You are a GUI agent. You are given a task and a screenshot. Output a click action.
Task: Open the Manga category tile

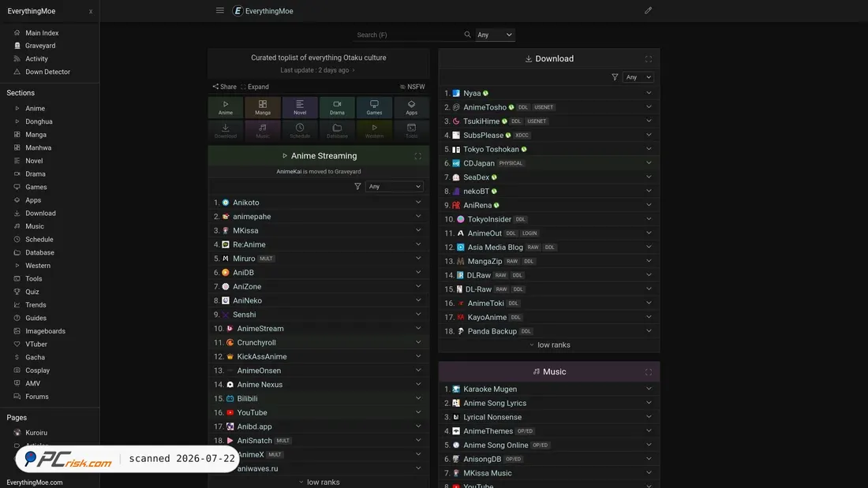(x=263, y=107)
